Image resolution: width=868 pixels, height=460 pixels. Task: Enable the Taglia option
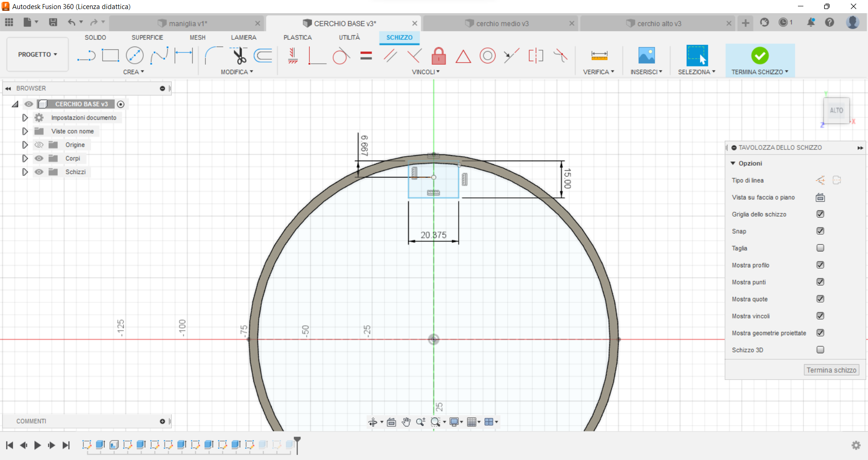820,248
